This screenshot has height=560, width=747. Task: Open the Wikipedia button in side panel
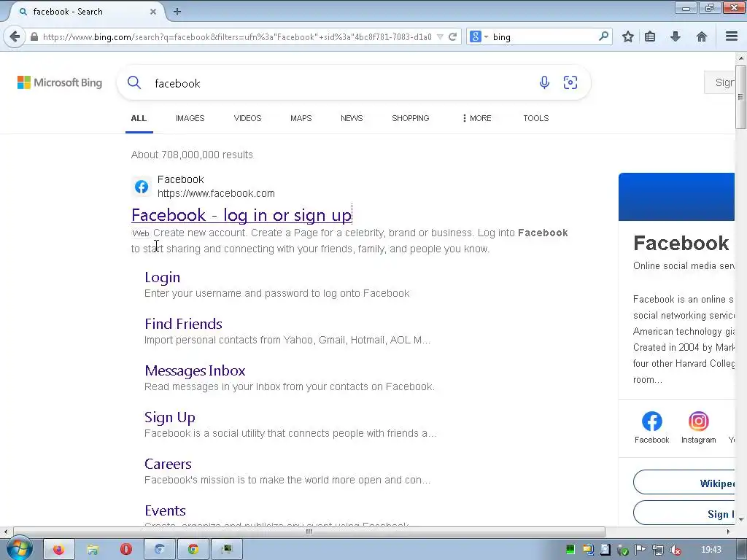click(684, 483)
